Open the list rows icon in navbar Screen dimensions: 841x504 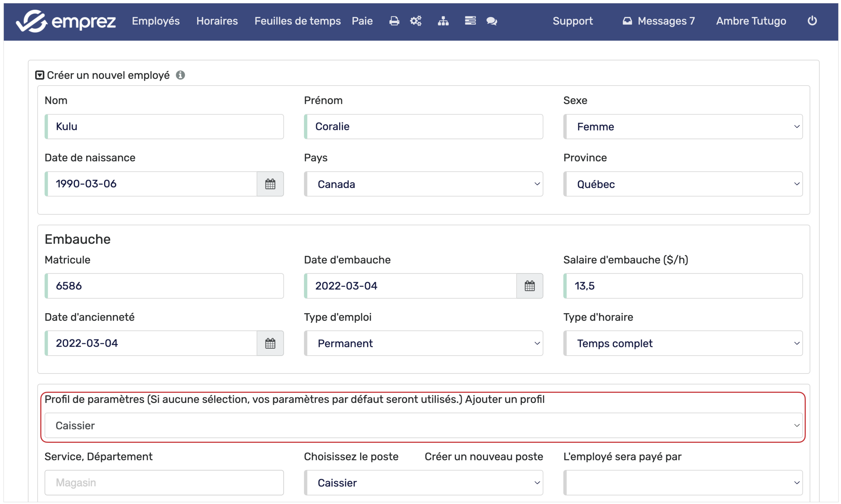[470, 21]
